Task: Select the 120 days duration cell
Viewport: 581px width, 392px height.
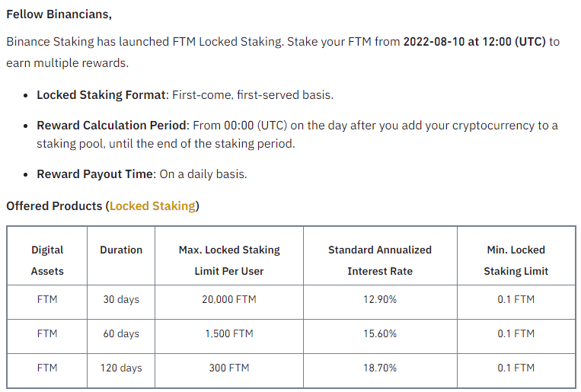Action: tap(121, 368)
